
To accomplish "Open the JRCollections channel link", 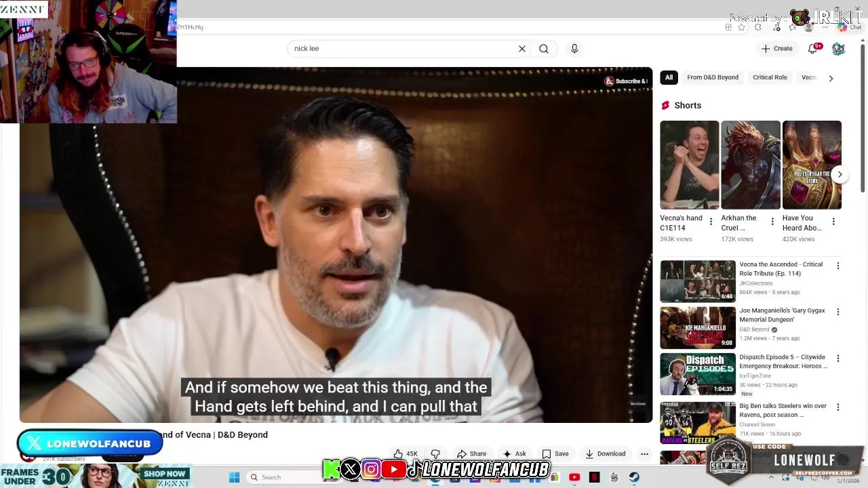I will click(756, 283).
